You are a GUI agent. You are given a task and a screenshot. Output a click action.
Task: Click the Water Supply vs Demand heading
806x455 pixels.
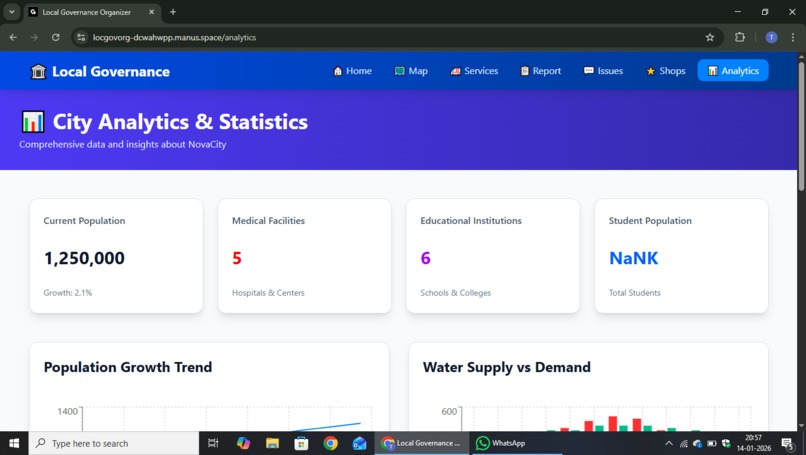[x=506, y=367]
